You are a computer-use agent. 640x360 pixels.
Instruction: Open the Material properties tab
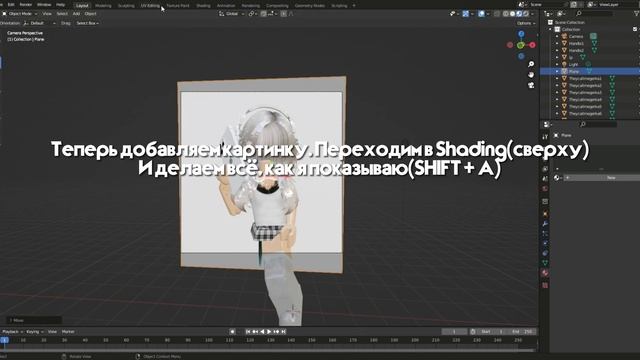(x=545, y=273)
